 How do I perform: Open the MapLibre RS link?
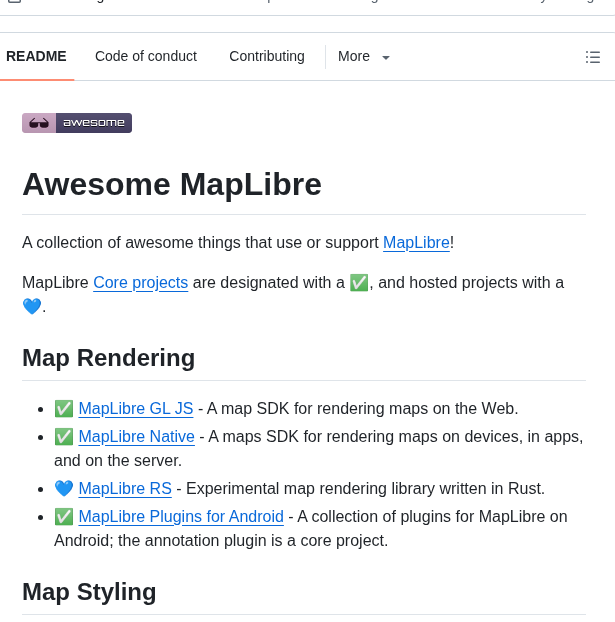coord(125,489)
